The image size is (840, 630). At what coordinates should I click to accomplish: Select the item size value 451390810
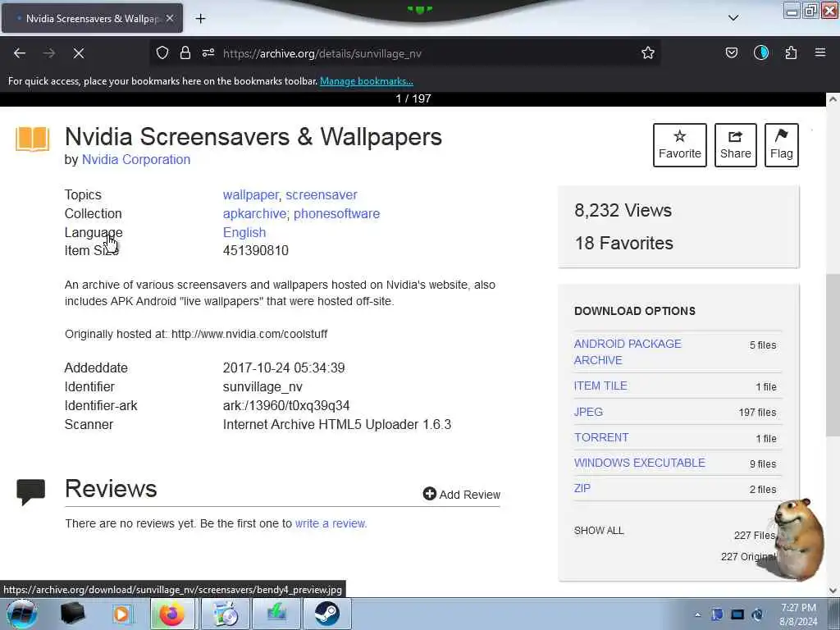pos(256,250)
